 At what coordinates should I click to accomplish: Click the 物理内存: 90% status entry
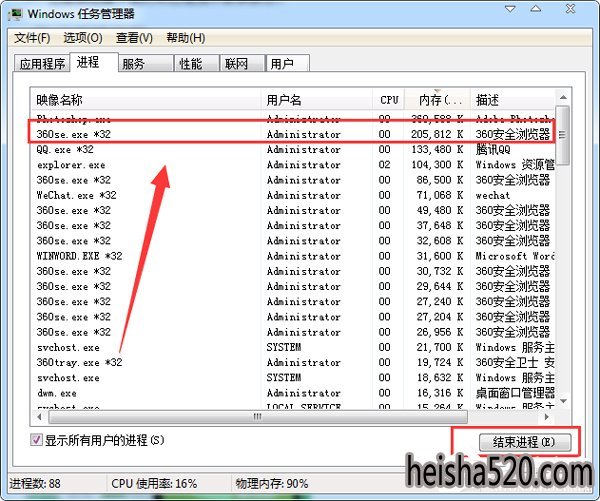pos(272,484)
